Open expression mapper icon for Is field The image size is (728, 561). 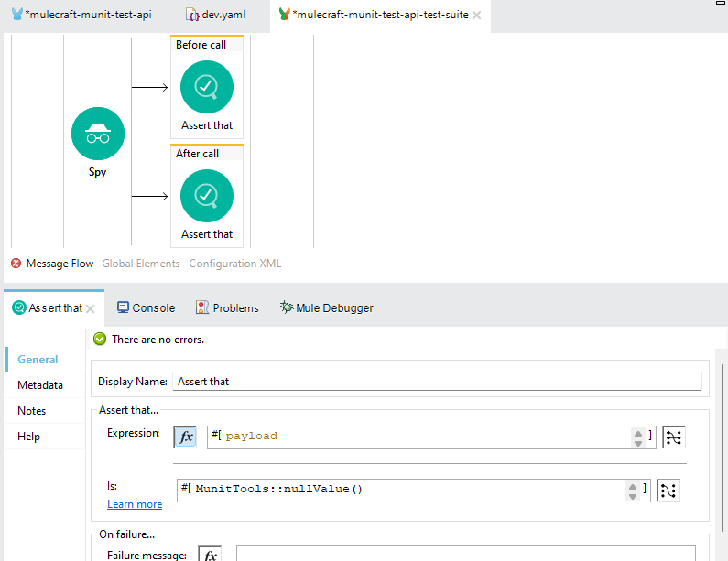(668, 490)
